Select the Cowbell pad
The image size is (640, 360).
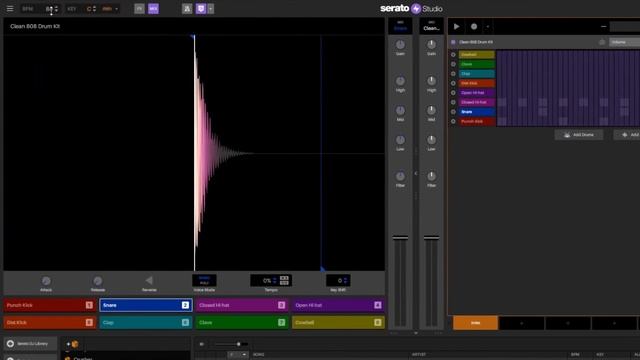click(x=338, y=322)
